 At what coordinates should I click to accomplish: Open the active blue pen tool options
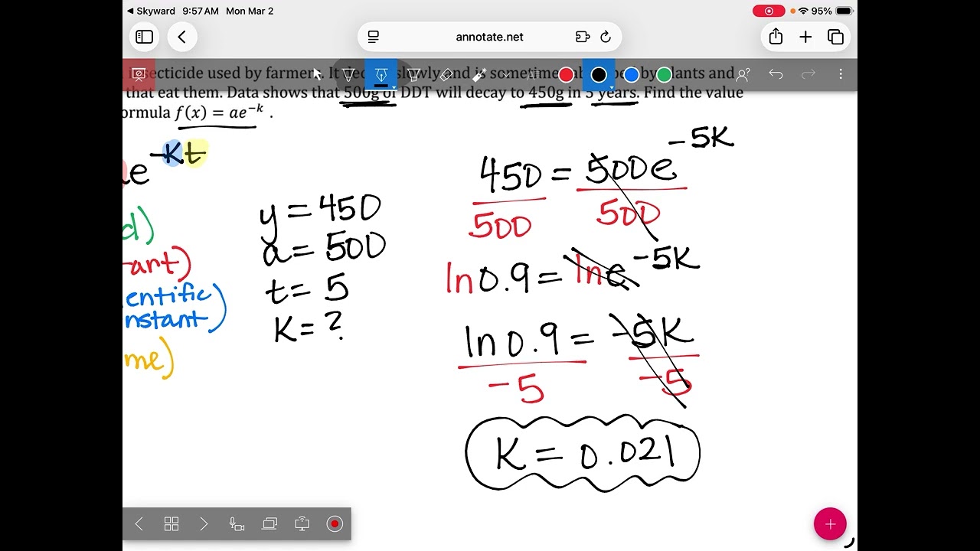point(381,74)
